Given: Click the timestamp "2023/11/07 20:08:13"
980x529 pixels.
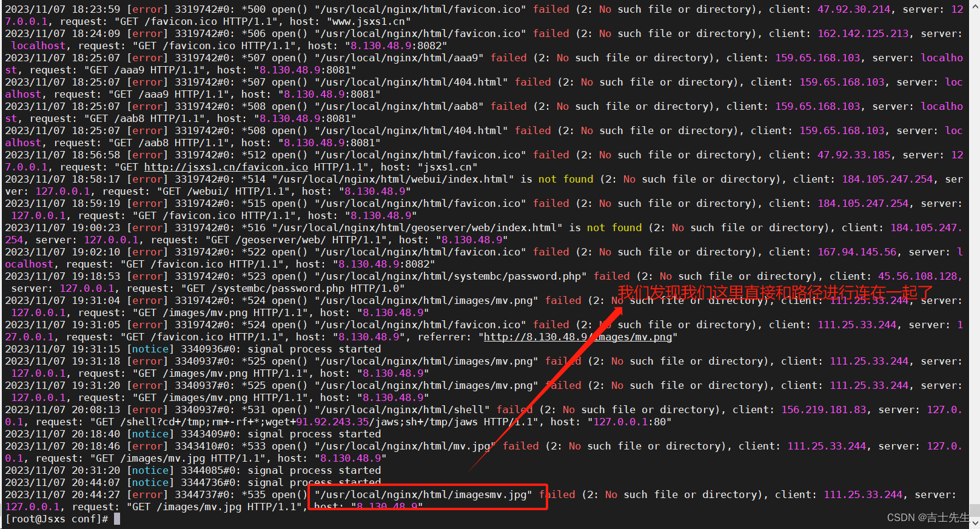Looking at the screenshot, I should (x=62, y=409).
